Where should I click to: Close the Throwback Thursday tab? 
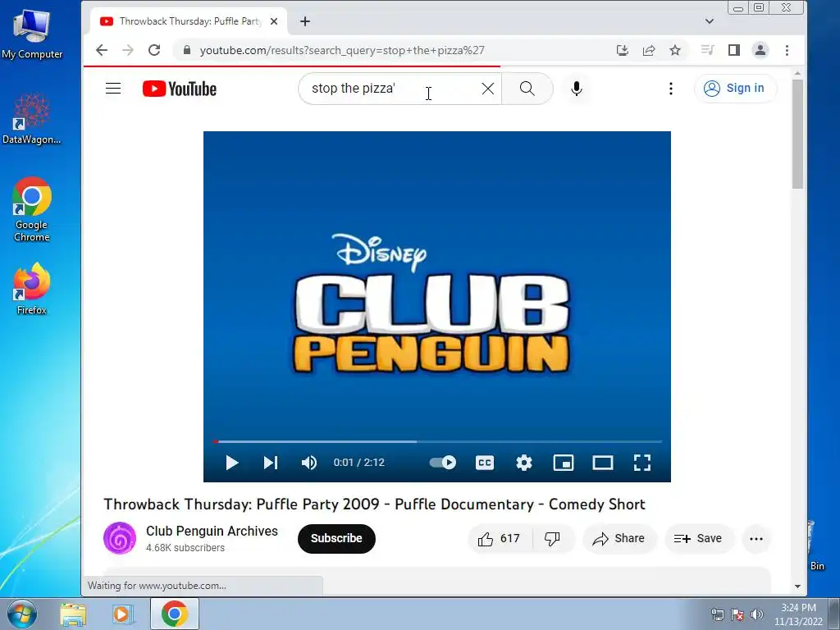click(x=274, y=21)
